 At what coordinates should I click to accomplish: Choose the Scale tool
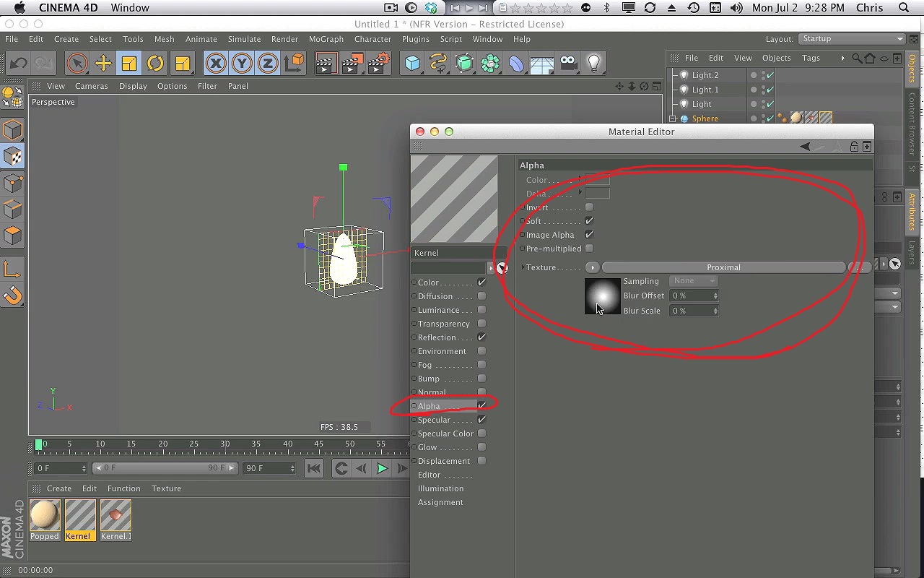click(129, 64)
